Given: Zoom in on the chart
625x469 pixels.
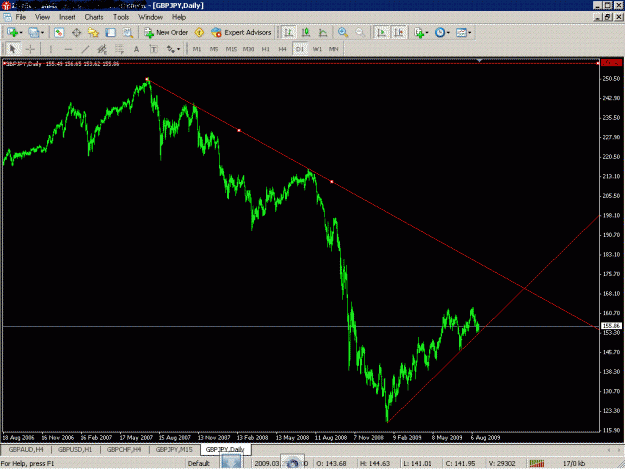Looking at the screenshot, I should [x=343, y=32].
